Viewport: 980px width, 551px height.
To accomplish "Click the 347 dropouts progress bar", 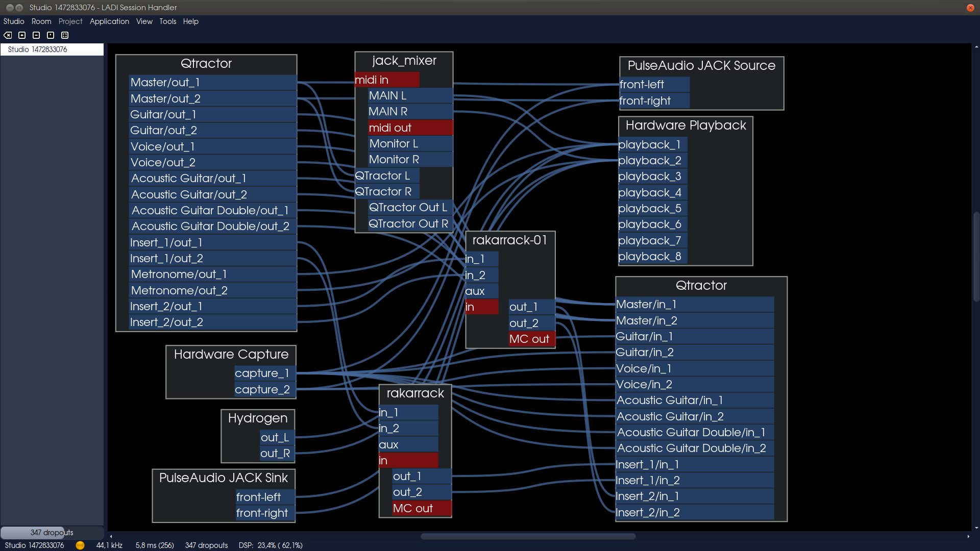I will (52, 533).
